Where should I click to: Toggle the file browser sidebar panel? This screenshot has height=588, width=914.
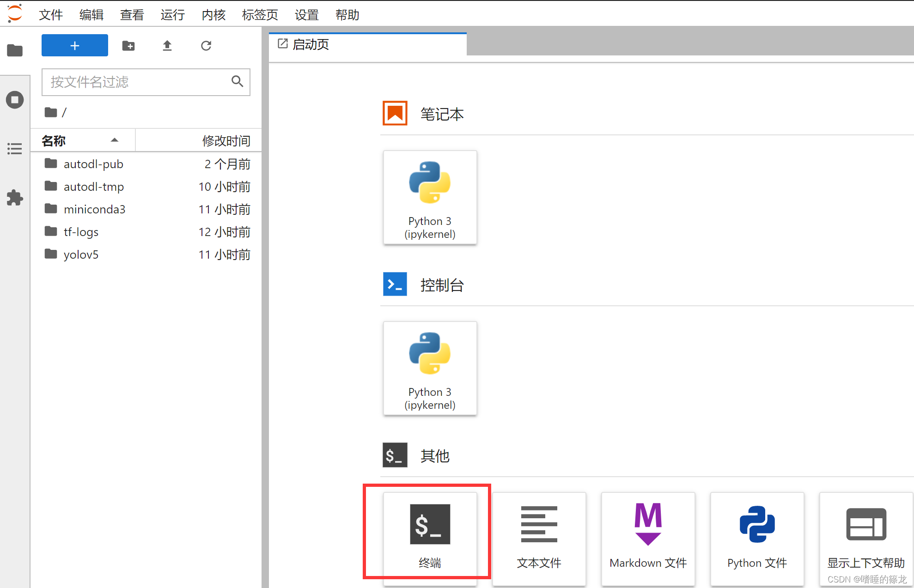[x=15, y=50]
